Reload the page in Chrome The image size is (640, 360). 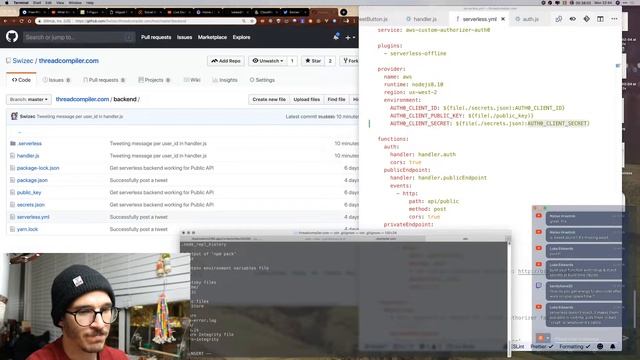(x=22, y=21)
